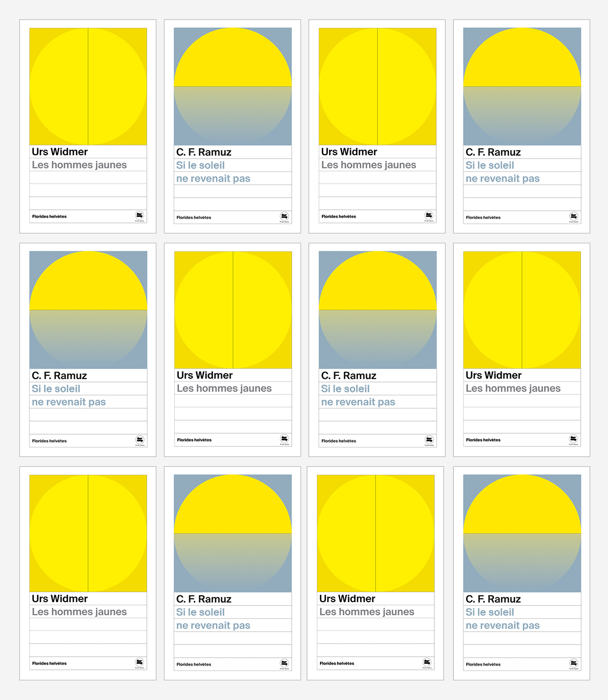Click the "Si le soleil" title on the top-row second cover
Viewport: 608px width, 700px height.
[x=200, y=166]
